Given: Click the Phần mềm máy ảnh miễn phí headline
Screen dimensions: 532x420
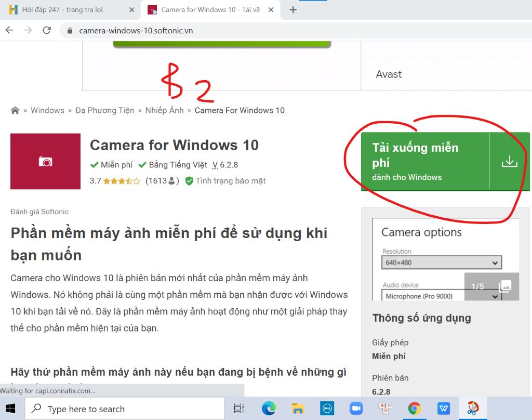Looking at the screenshot, I should pos(169,244).
